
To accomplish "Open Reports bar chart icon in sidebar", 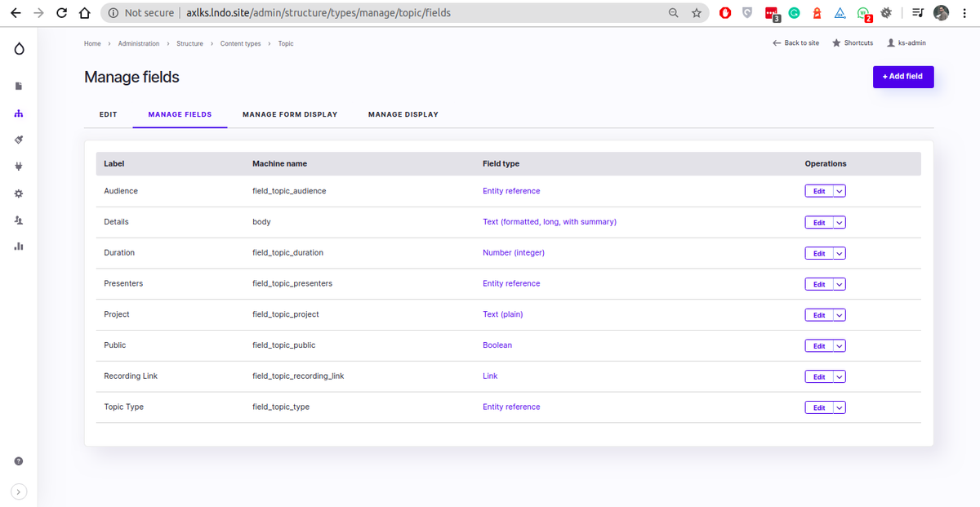I will click(19, 247).
